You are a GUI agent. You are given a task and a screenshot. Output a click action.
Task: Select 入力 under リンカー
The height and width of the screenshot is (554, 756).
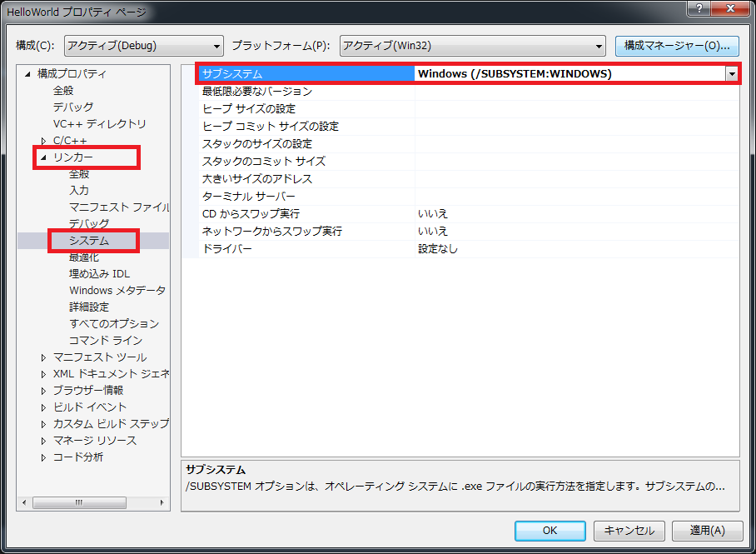[x=79, y=191]
